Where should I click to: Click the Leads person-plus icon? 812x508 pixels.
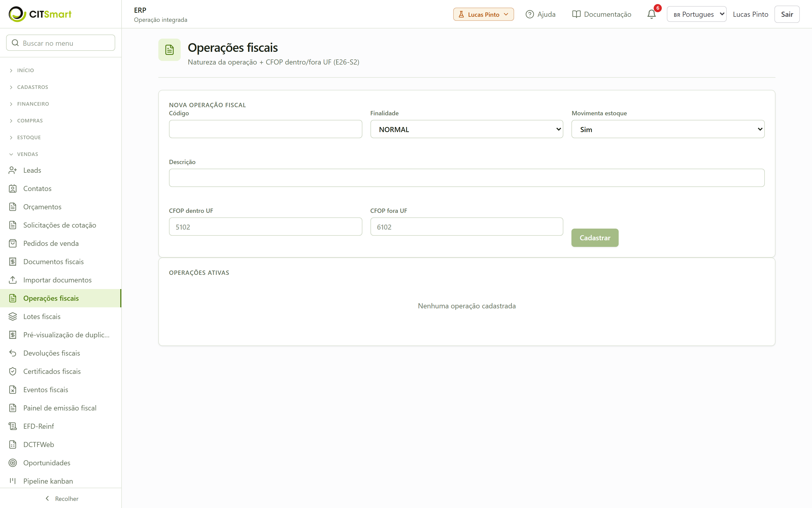click(13, 170)
